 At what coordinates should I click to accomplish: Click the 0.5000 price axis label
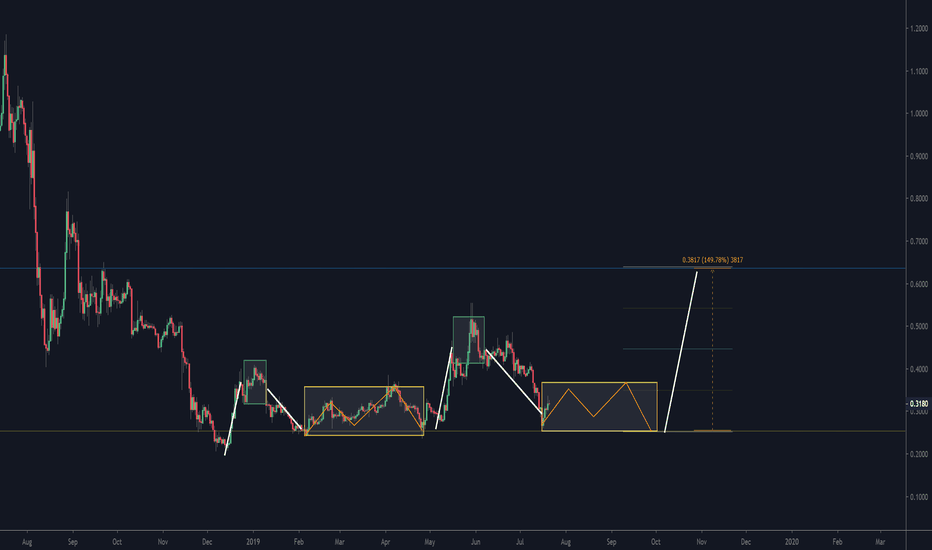[x=919, y=326]
